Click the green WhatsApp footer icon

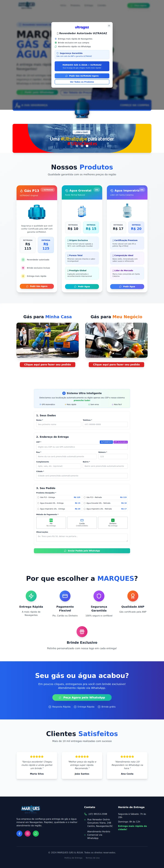pyautogui.click(x=36, y=833)
